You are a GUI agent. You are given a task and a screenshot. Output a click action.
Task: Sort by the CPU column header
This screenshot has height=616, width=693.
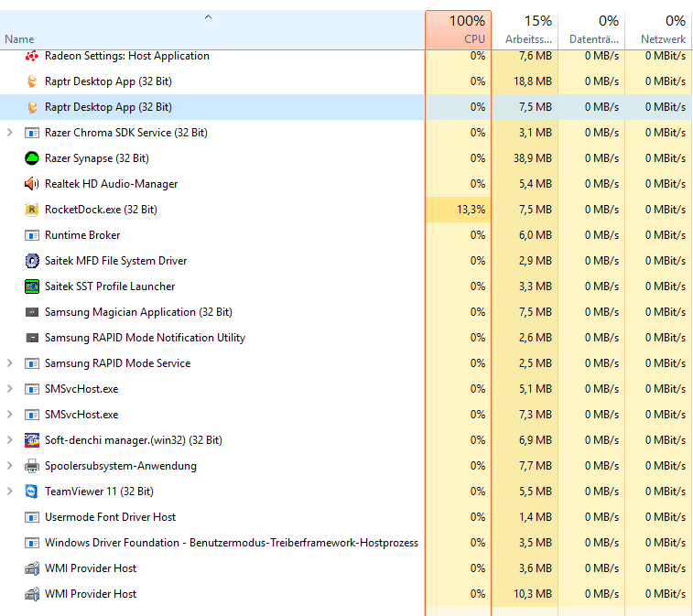click(x=459, y=30)
